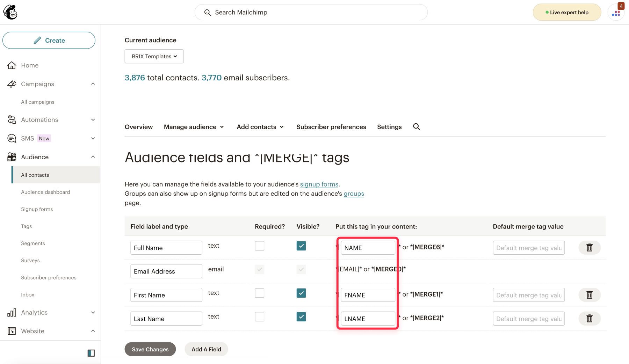Edit the LNAME merge tag field
The width and height of the screenshot is (629, 364).
(368, 319)
